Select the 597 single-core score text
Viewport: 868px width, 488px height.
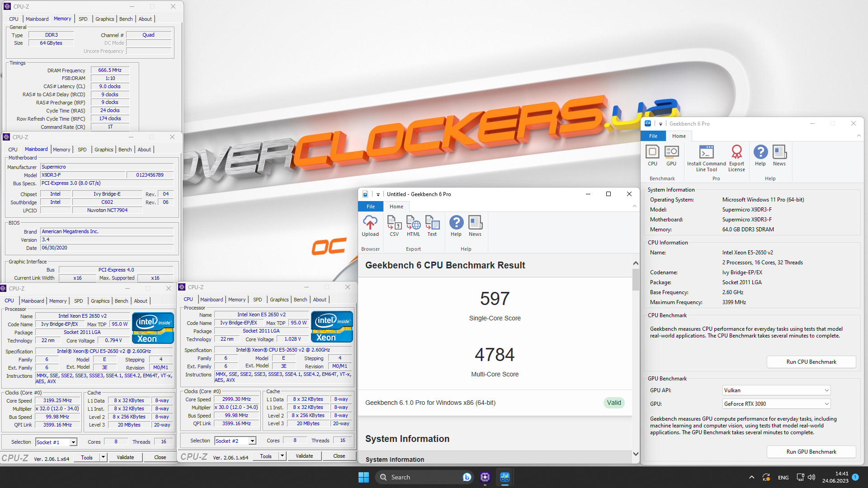pos(495,299)
